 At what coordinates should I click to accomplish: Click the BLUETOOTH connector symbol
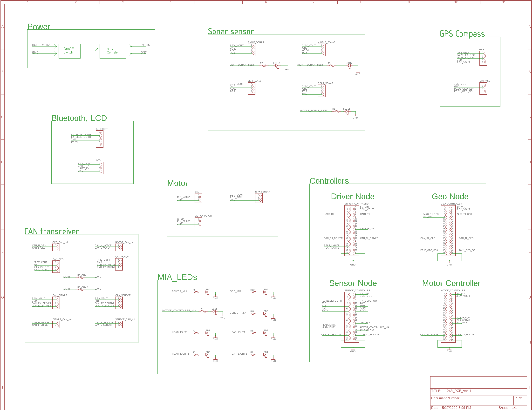click(x=100, y=139)
